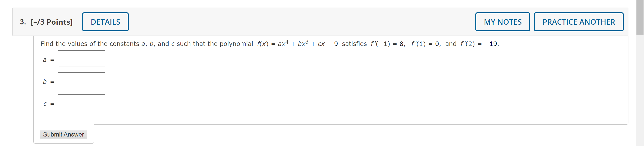The height and width of the screenshot is (146, 644).
Task: Select the input field next to c =
Action: pos(81,103)
